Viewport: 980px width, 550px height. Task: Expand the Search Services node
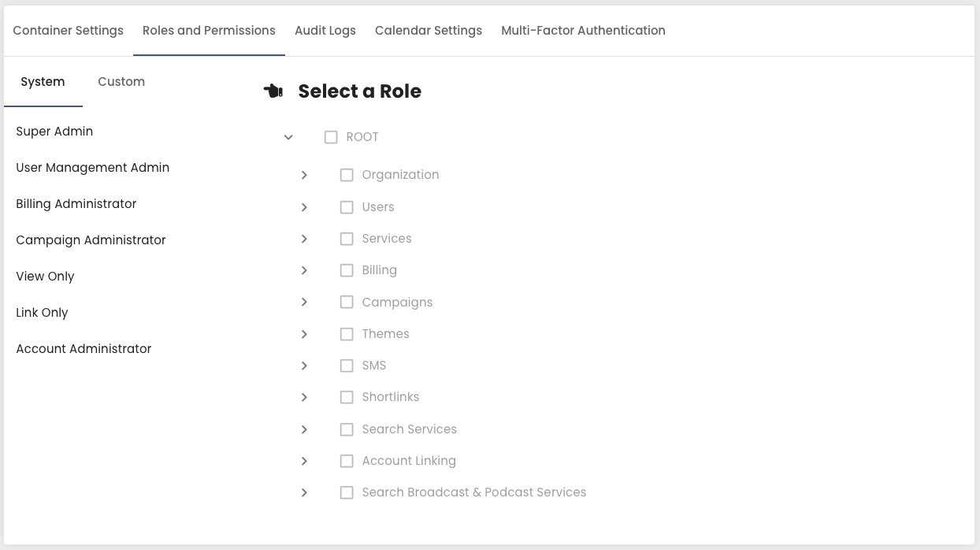click(x=304, y=429)
